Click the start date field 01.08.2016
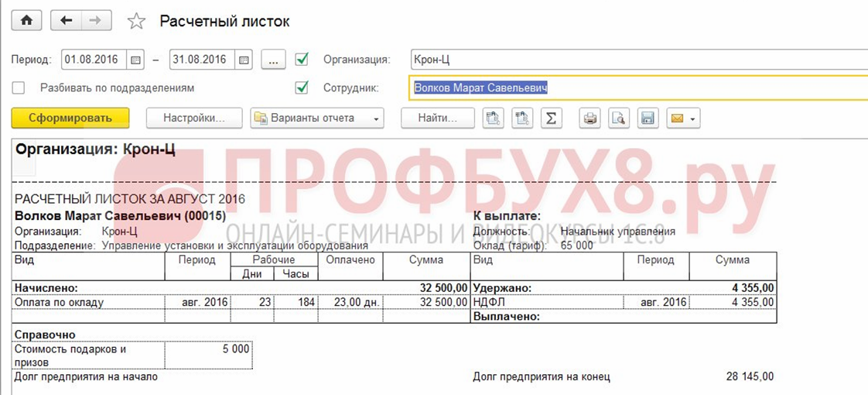This screenshot has width=868, height=395. click(94, 60)
